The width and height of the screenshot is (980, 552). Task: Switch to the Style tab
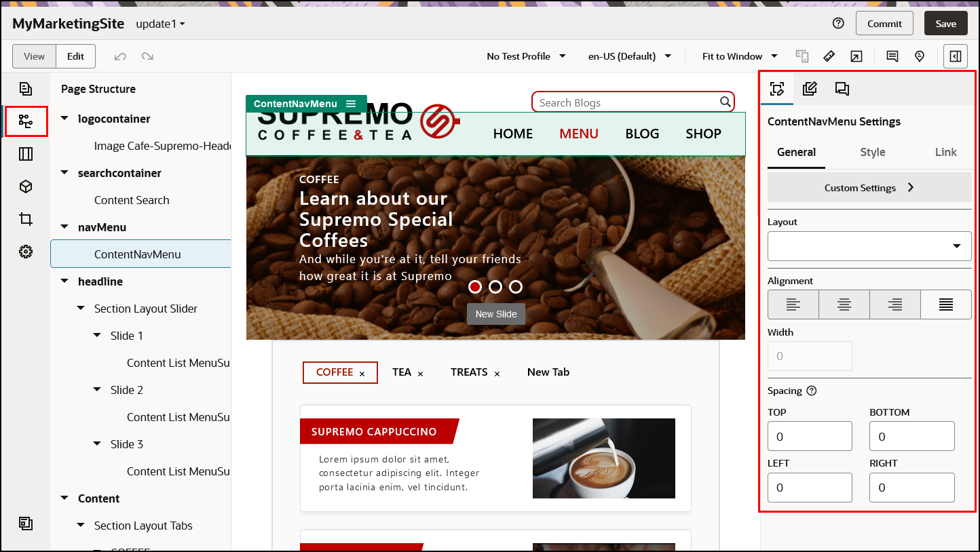872,153
